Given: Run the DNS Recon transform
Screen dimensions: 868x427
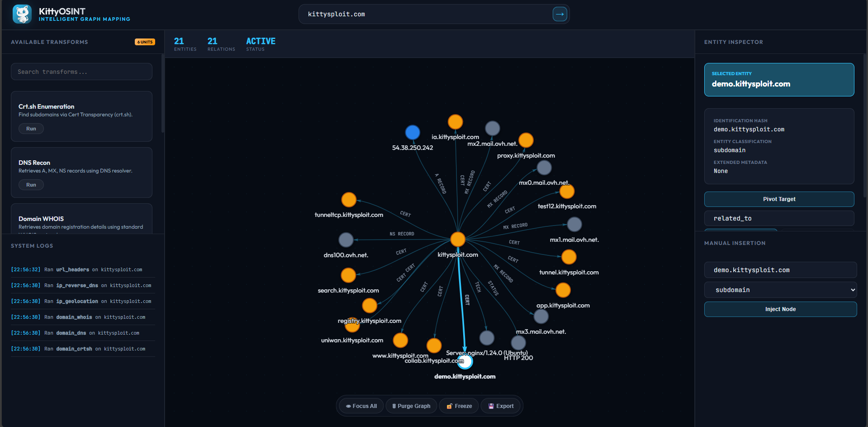Looking at the screenshot, I should 31,185.
